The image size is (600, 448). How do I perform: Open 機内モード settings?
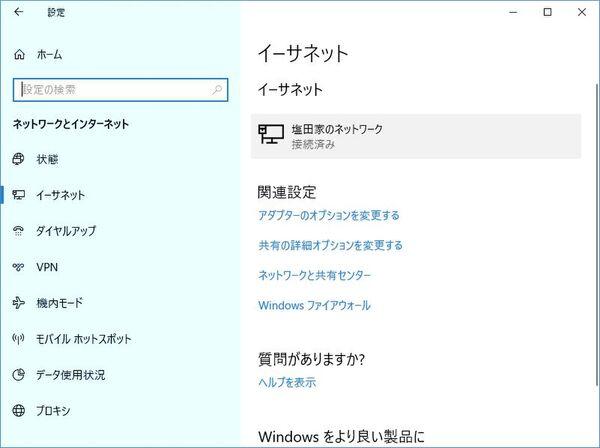point(59,303)
